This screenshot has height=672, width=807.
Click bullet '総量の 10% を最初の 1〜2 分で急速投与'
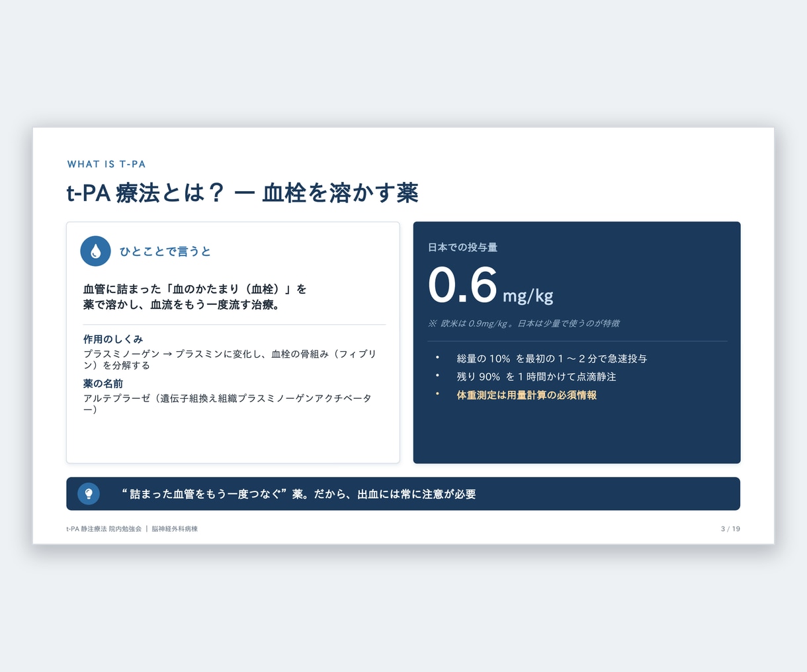click(552, 358)
